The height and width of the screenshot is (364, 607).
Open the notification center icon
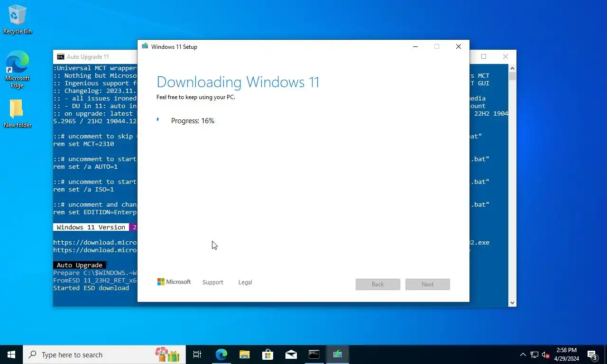pyautogui.click(x=592, y=355)
